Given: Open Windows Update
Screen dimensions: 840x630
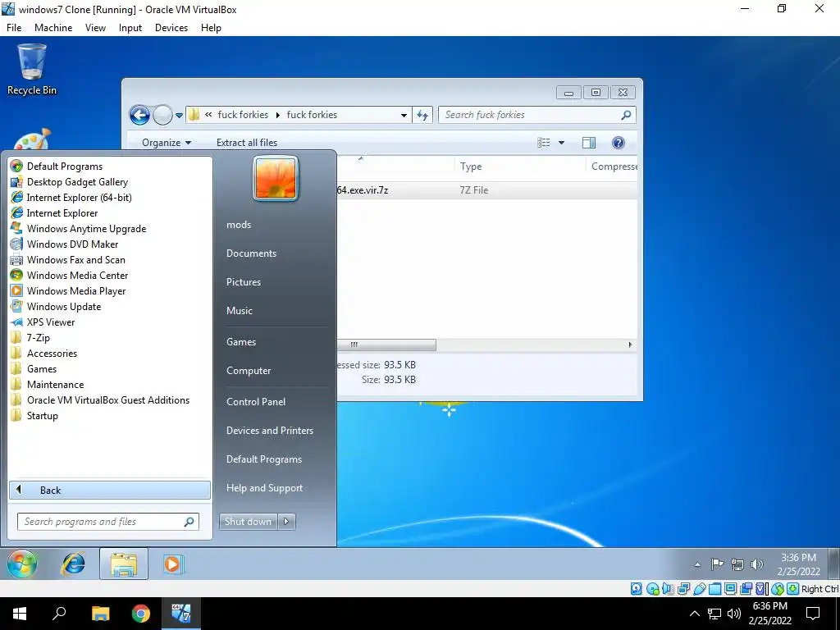Looking at the screenshot, I should click(x=57, y=307).
